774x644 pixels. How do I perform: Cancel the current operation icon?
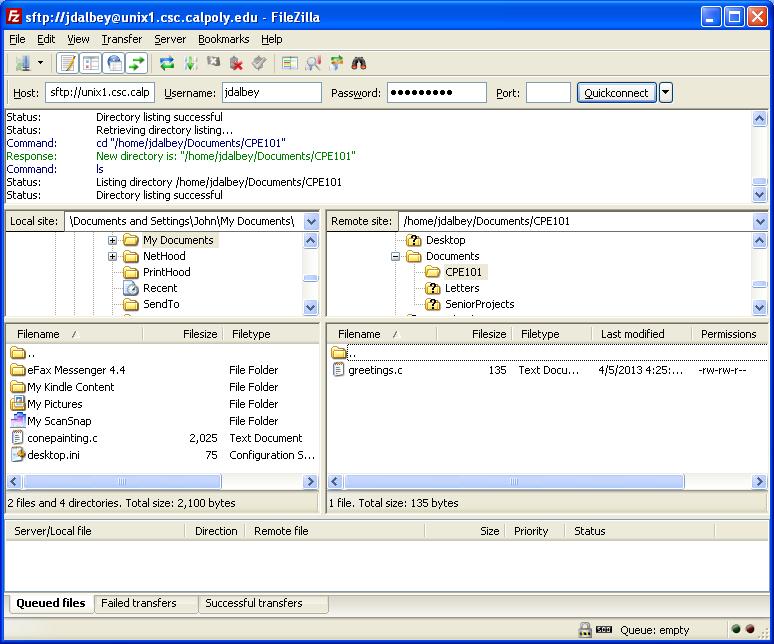[214, 62]
